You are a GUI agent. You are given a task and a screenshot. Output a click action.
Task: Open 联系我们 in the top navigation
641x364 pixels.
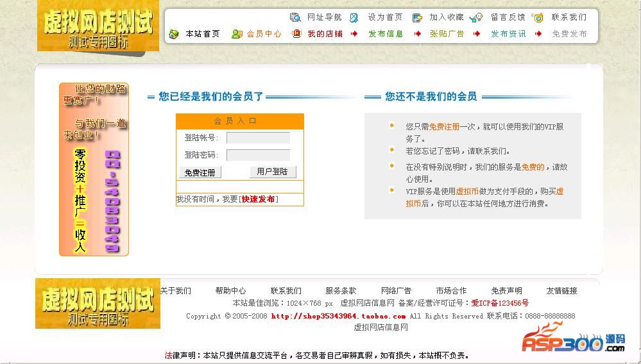(x=569, y=17)
